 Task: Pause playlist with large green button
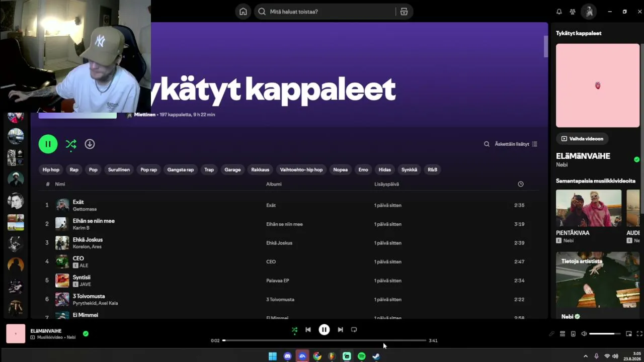pos(48,144)
